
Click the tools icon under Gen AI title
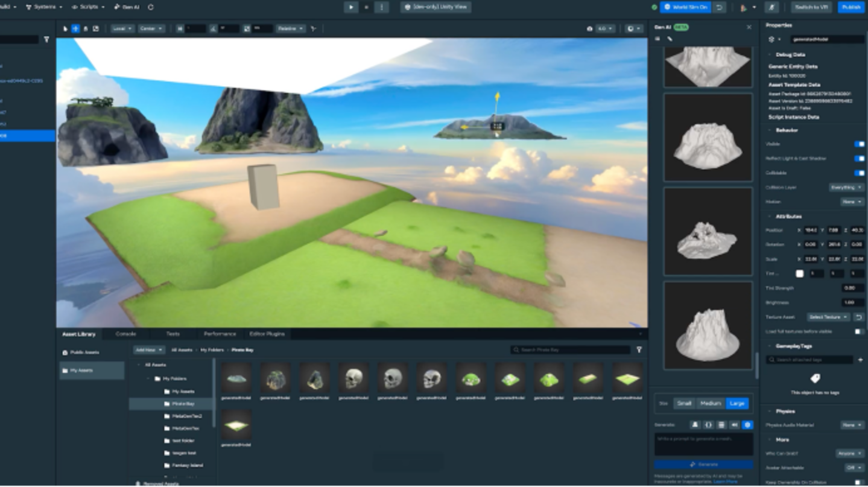pos(670,39)
